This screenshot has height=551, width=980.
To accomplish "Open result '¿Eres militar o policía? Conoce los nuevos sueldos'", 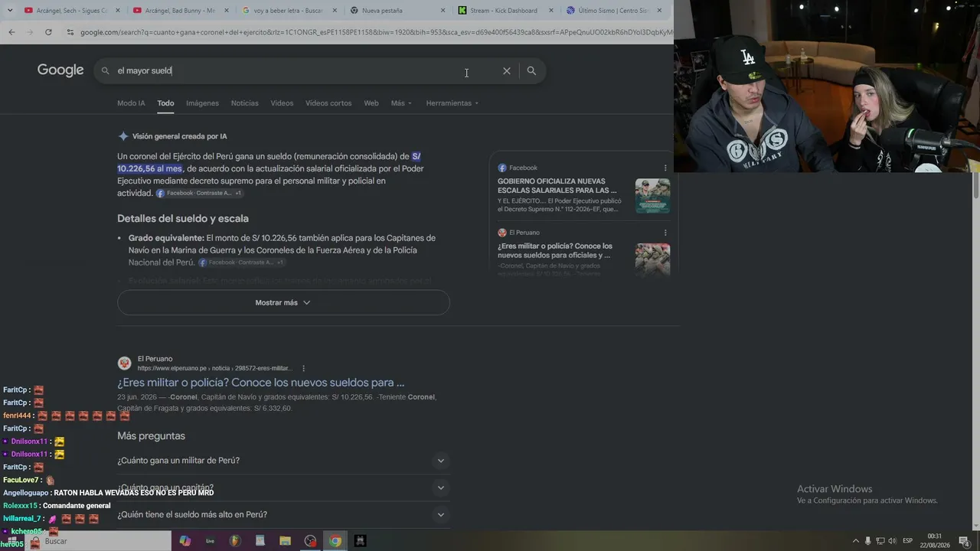I will pyautogui.click(x=261, y=383).
